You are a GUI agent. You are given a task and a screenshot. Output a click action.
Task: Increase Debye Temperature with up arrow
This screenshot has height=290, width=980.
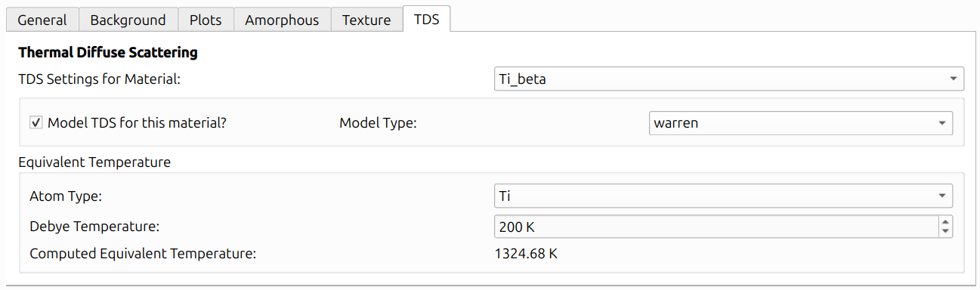pos(945,221)
